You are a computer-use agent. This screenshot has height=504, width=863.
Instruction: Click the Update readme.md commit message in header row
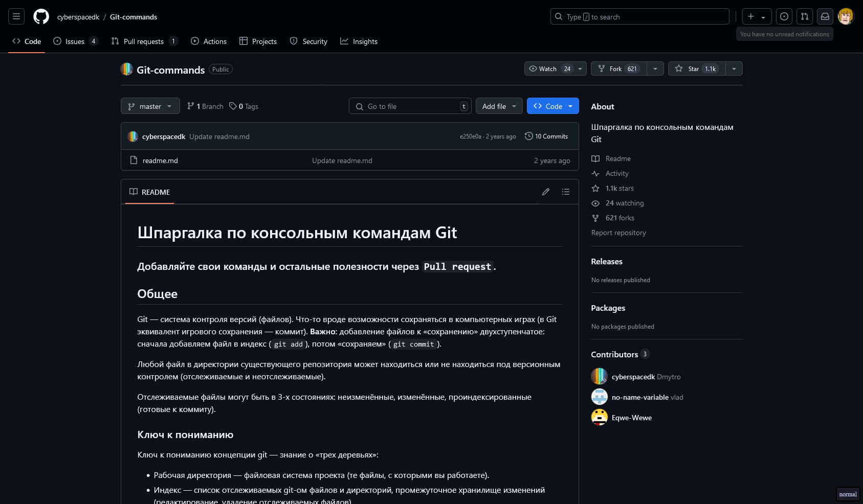pyautogui.click(x=219, y=136)
